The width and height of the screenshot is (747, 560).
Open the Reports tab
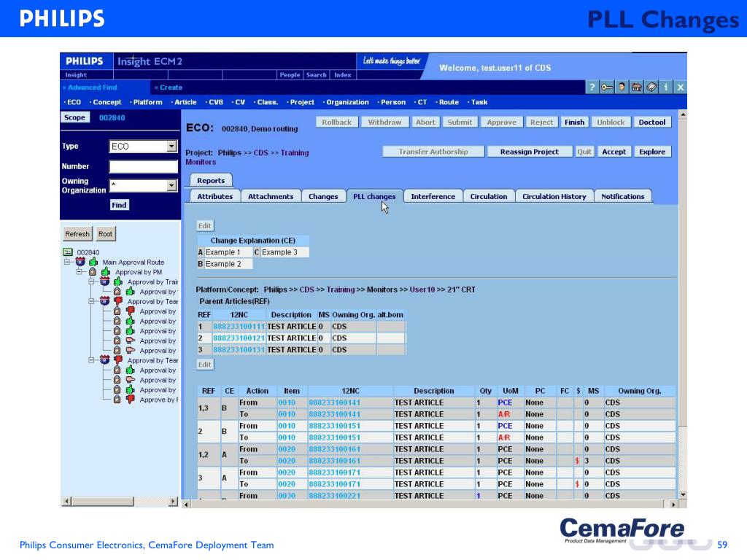click(211, 181)
